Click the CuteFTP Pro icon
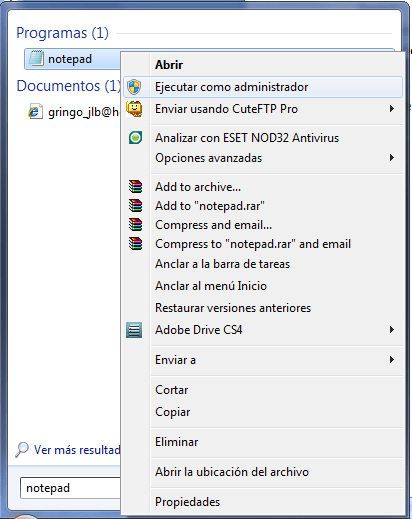Viewport: 412px width, 519px height. pos(134,109)
